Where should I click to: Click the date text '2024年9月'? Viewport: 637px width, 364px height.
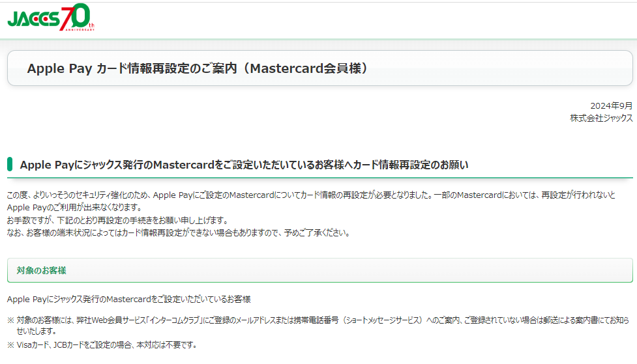point(611,106)
